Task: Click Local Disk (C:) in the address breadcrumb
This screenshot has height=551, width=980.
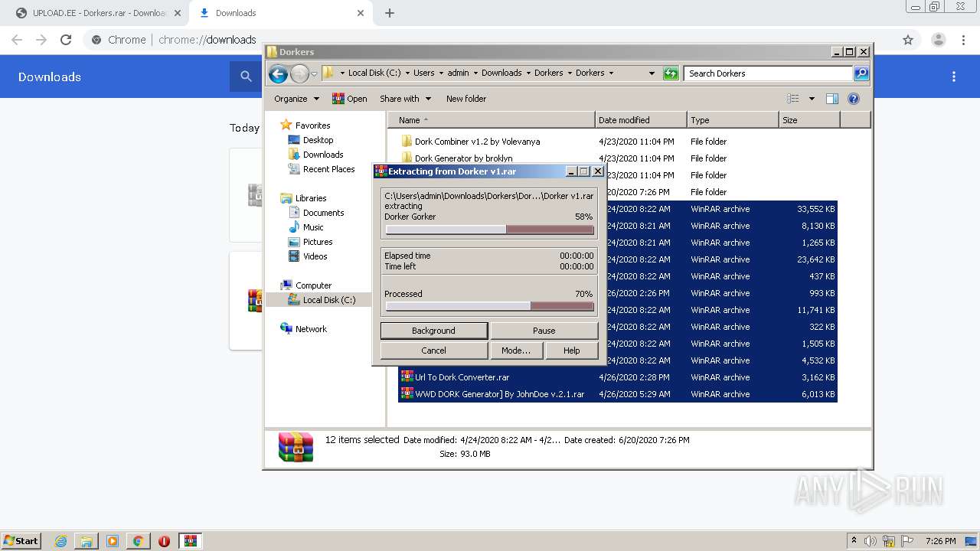Action: click(374, 73)
